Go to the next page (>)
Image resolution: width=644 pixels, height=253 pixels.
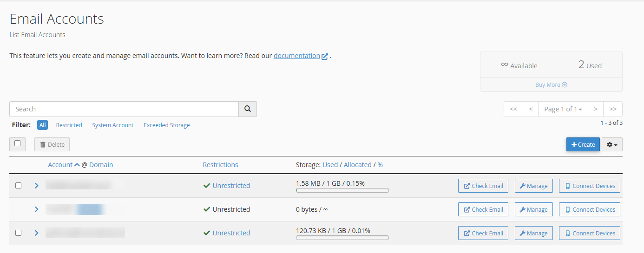596,109
